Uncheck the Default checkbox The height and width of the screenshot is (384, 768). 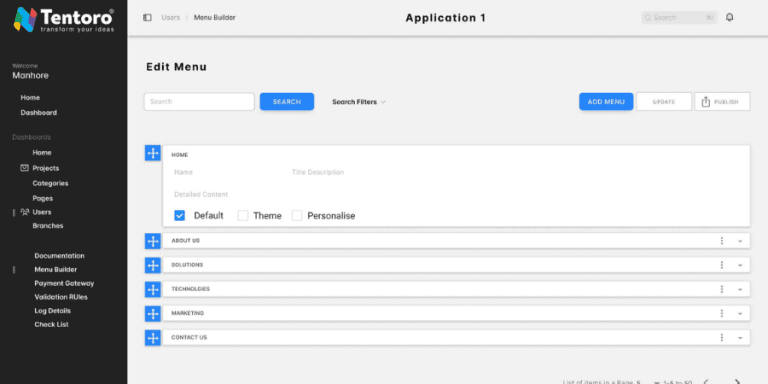tap(179, 216)
